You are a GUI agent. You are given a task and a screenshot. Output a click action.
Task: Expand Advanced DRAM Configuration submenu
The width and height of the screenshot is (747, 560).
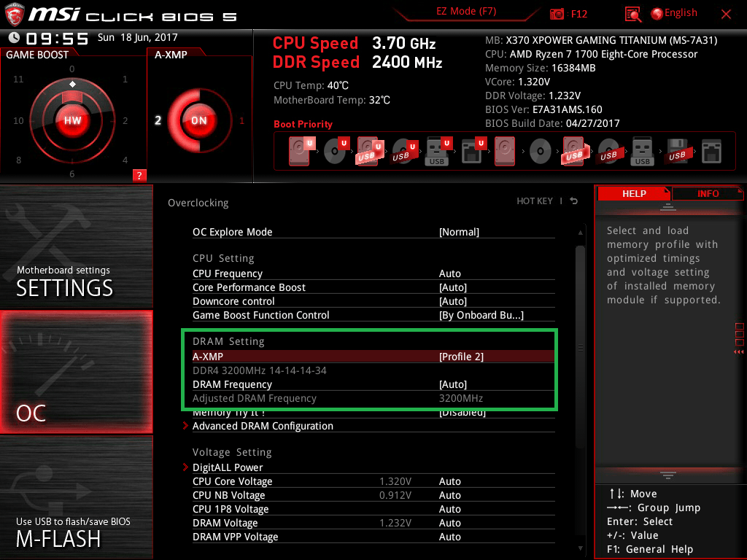(263, 426)
